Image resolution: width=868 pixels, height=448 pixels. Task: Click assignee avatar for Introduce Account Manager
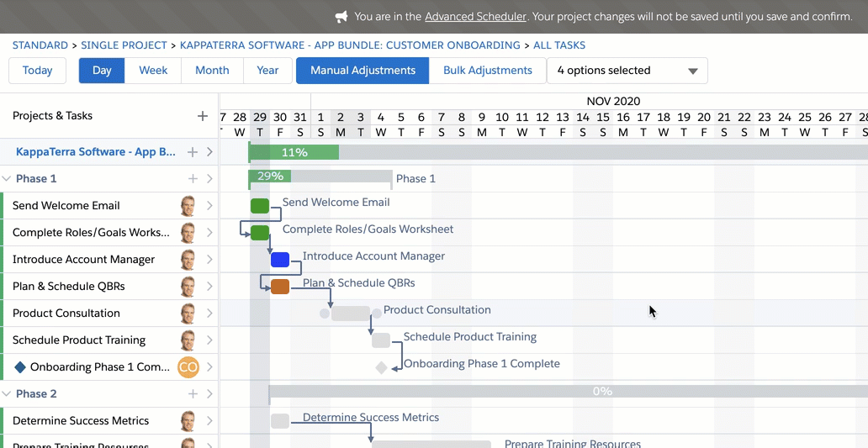click(x=188, y=260)
